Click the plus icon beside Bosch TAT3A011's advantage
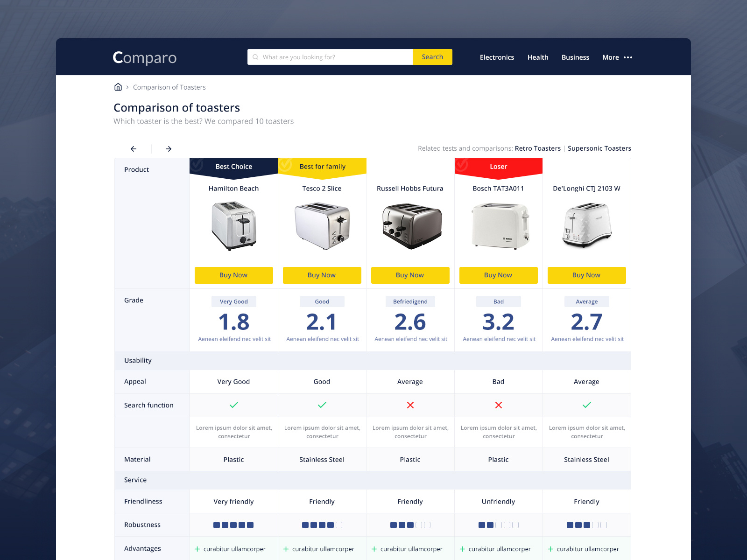 (462, 549)
